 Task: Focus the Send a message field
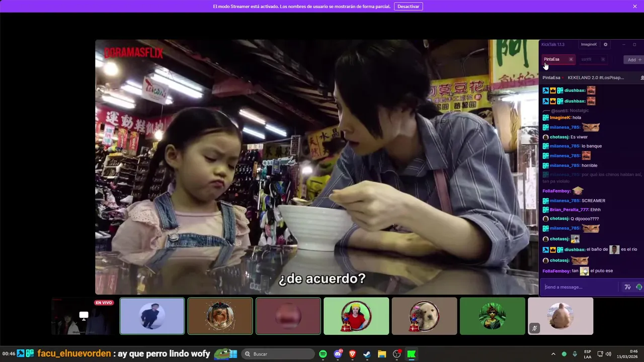[x=580, y=287]
